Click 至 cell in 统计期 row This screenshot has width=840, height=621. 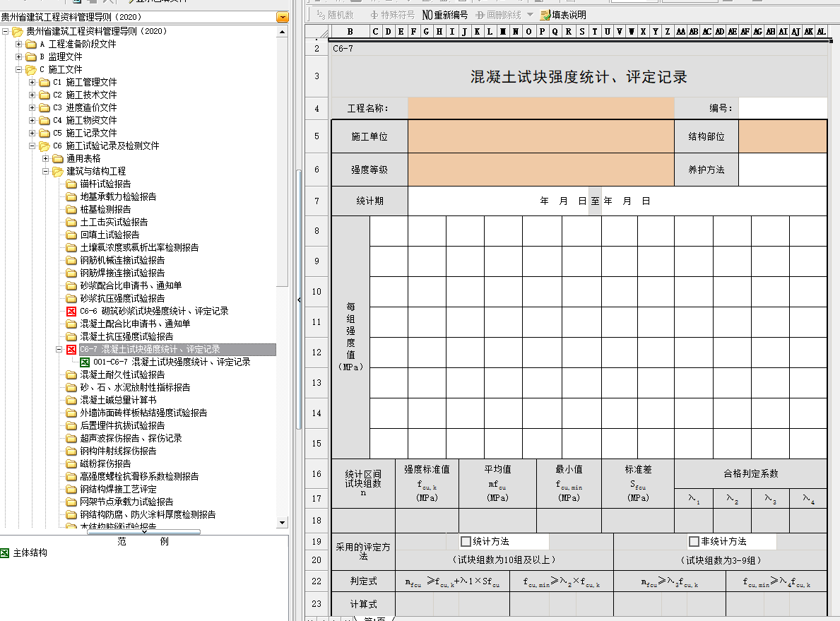tap(595, 201)
